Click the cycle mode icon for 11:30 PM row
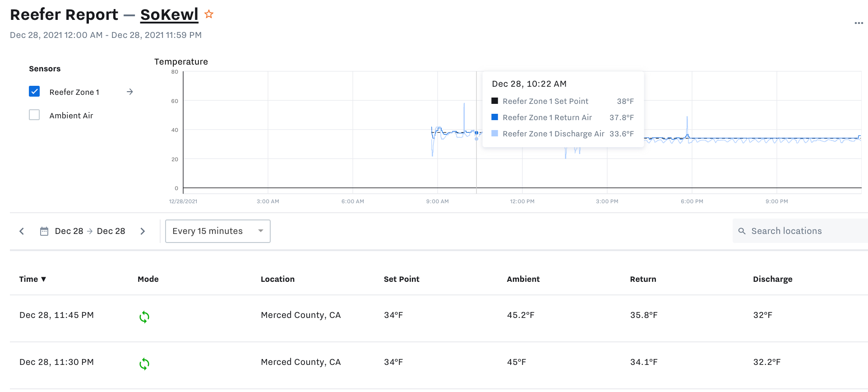 (x=144, y=364)
